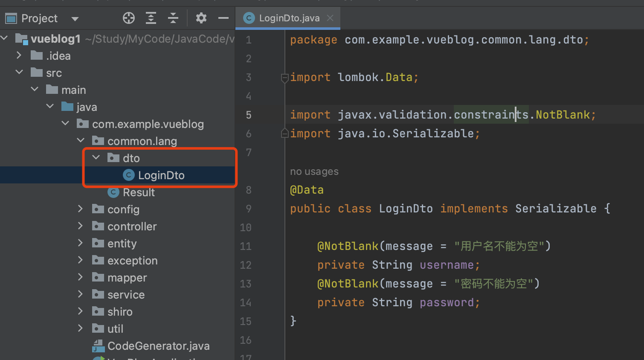
Task: Click line number 11 in the gutter
Action: pyautogui.click(x=246, y=246)
